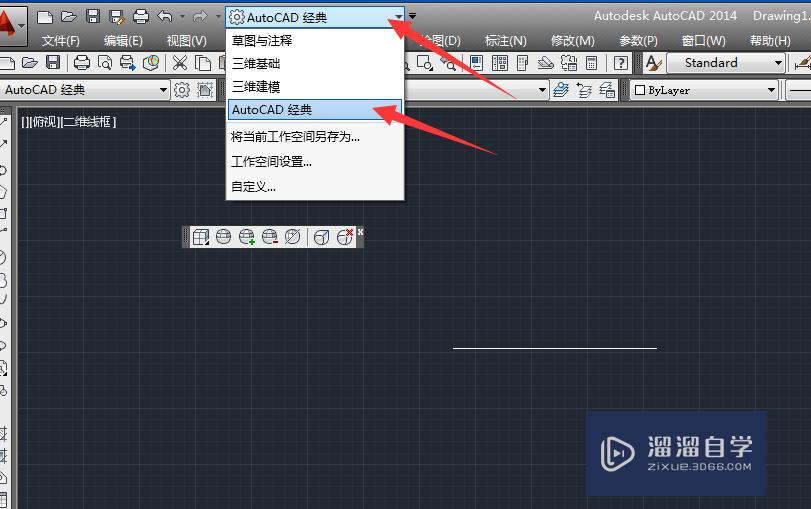Open the layer list dropdown arrow
811x509 pixels.
point(542,90)
